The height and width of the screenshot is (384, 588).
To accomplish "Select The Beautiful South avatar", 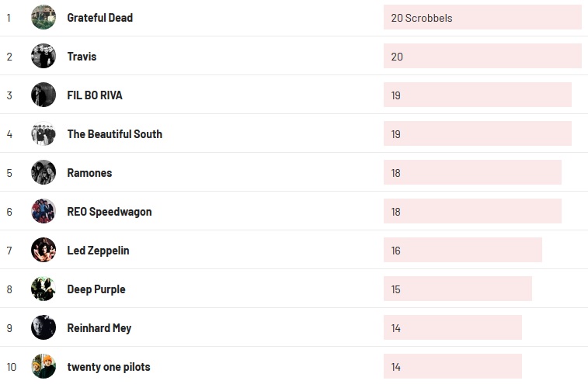I will pos(43,133).
